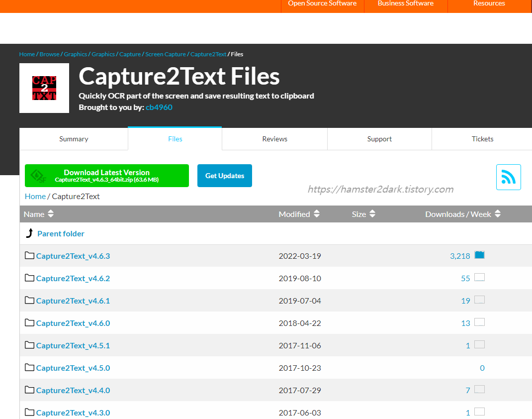Click the folder icon for Capture2Text_v4.6.1

pos(29,300)
